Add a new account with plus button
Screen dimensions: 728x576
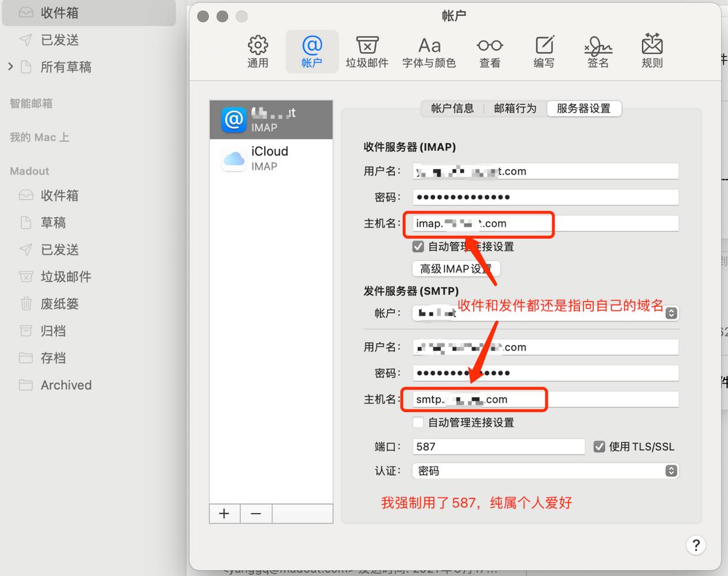pyautogui.click(x=224, y=513)
